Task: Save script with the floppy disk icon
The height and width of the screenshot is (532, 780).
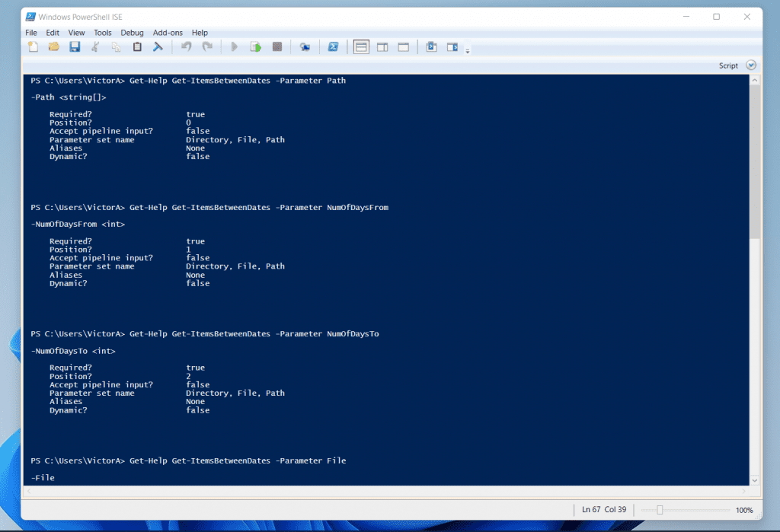Action: tap(75, 46)
